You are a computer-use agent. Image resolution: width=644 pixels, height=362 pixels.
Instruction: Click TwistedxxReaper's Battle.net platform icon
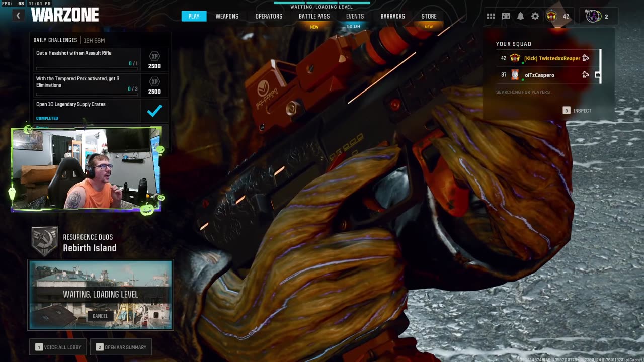586,58
